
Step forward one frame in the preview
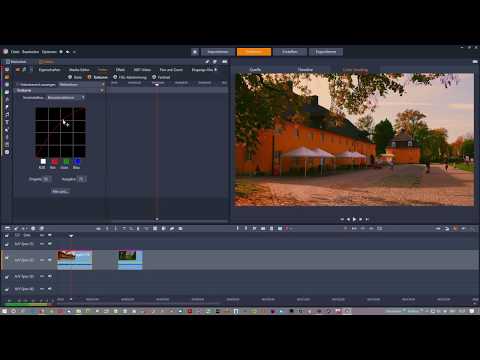click(361, 219)
